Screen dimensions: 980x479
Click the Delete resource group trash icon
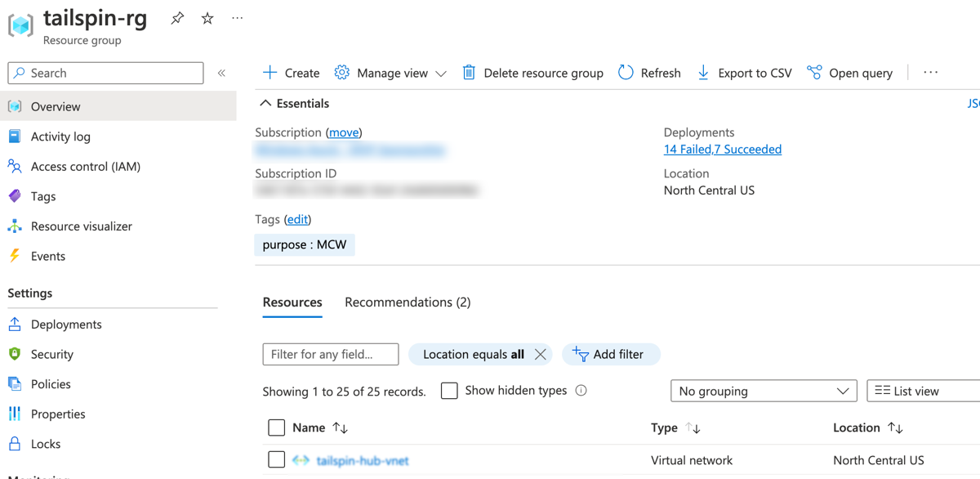pos(469,73)
